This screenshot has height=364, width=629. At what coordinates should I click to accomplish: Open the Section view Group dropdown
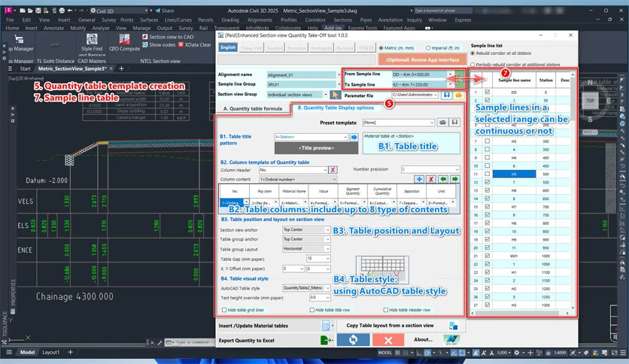coord(325,95)
